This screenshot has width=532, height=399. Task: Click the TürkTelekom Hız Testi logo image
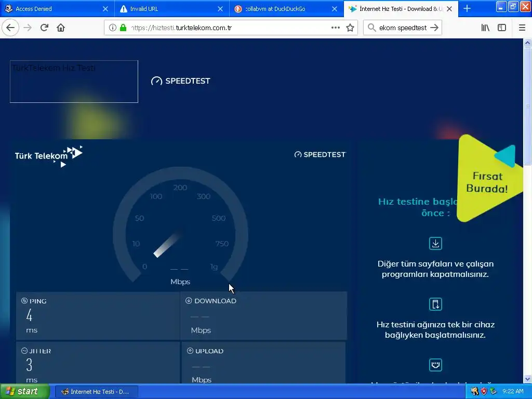(x=74, y=82)
